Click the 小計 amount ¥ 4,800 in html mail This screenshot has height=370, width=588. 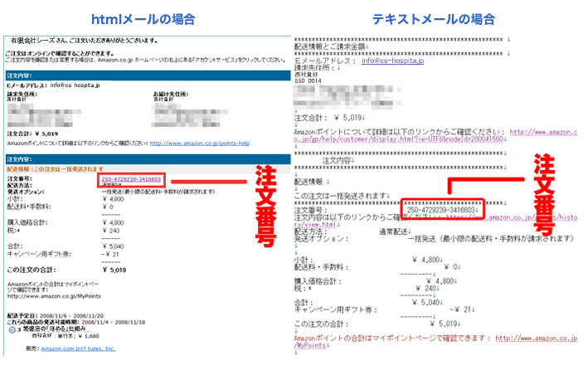click(x=113, y=199)
